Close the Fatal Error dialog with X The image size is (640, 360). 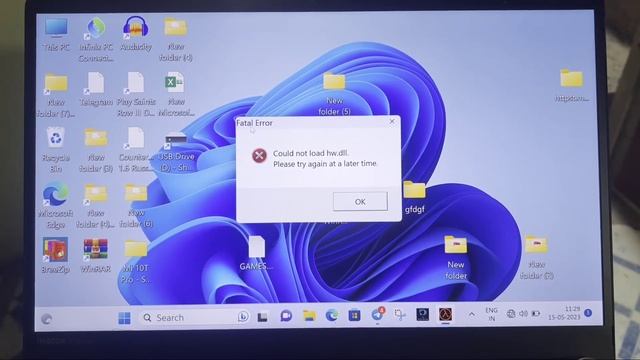(x=392, y=122)
